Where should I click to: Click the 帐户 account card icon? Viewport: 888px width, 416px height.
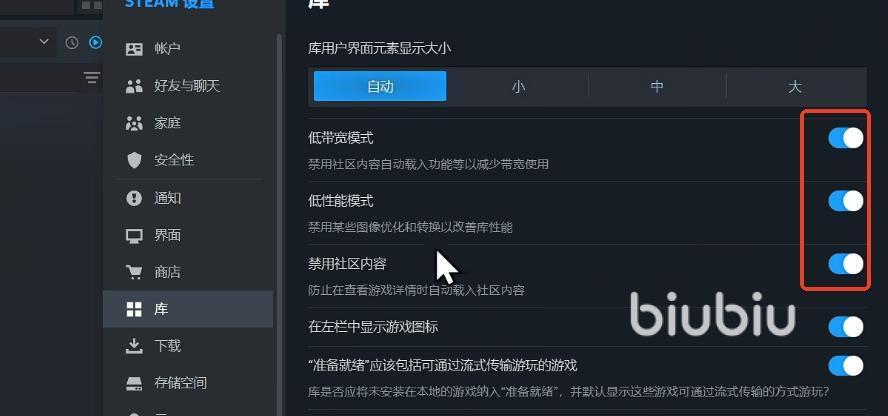[x=134, y=49]
